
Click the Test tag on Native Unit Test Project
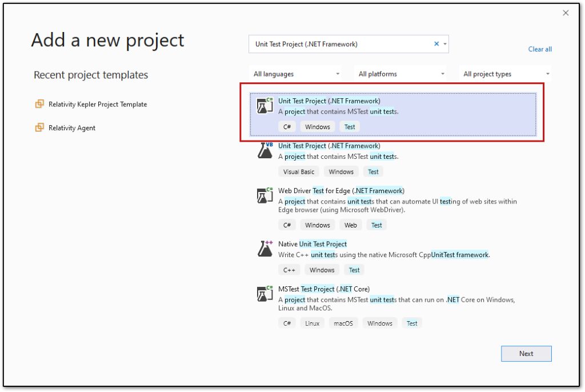tap(354, 270)
